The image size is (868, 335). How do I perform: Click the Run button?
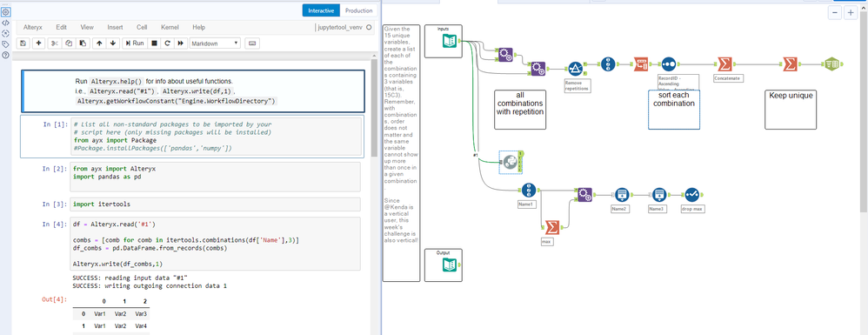(x=134, y=43)
